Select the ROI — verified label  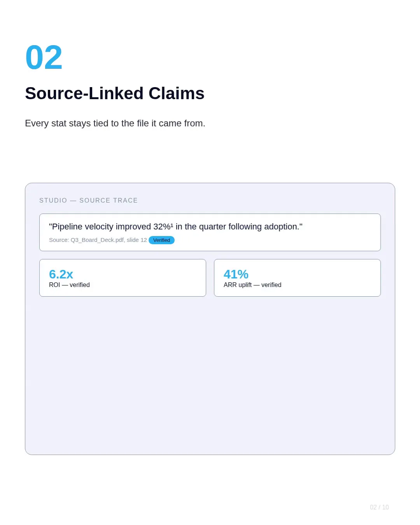pos(69,285)
